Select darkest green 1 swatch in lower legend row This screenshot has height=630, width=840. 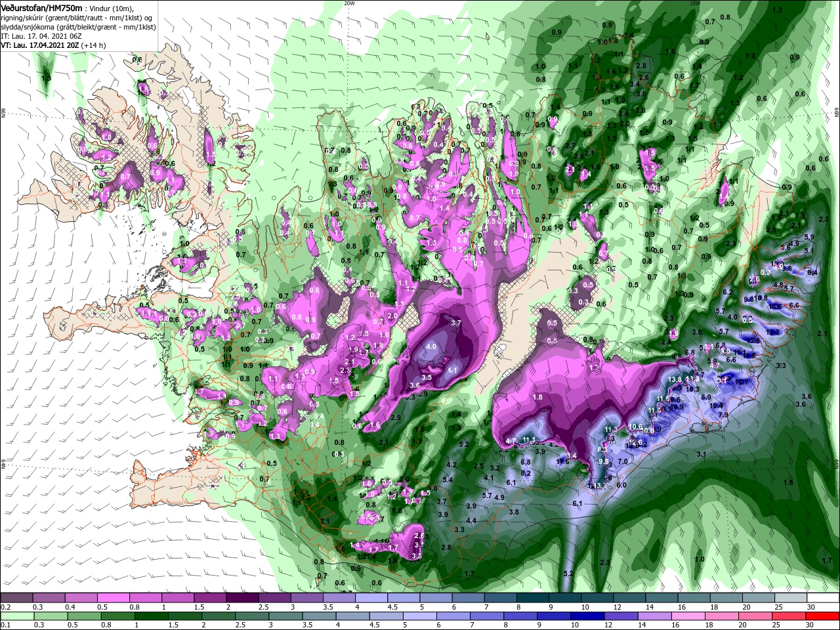pos(151,616)
